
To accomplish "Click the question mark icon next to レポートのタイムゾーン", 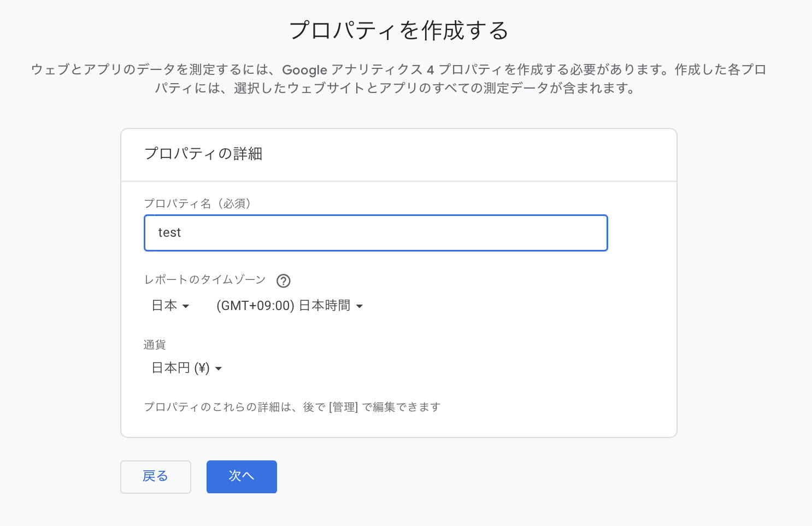I will [x=283, y=281].
